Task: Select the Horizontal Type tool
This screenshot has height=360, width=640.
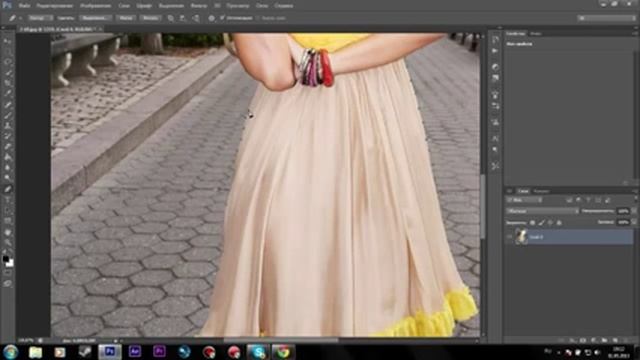Action: (x=7, y=200)
